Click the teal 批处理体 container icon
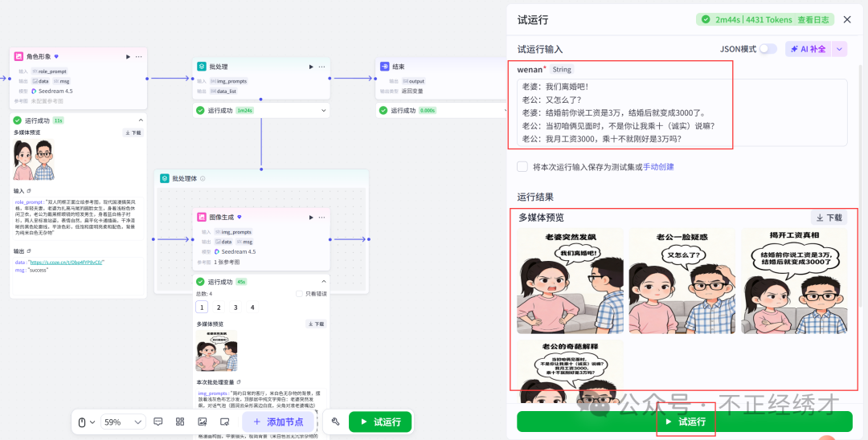Screen dimensions: 868x440 pos(165,178)
